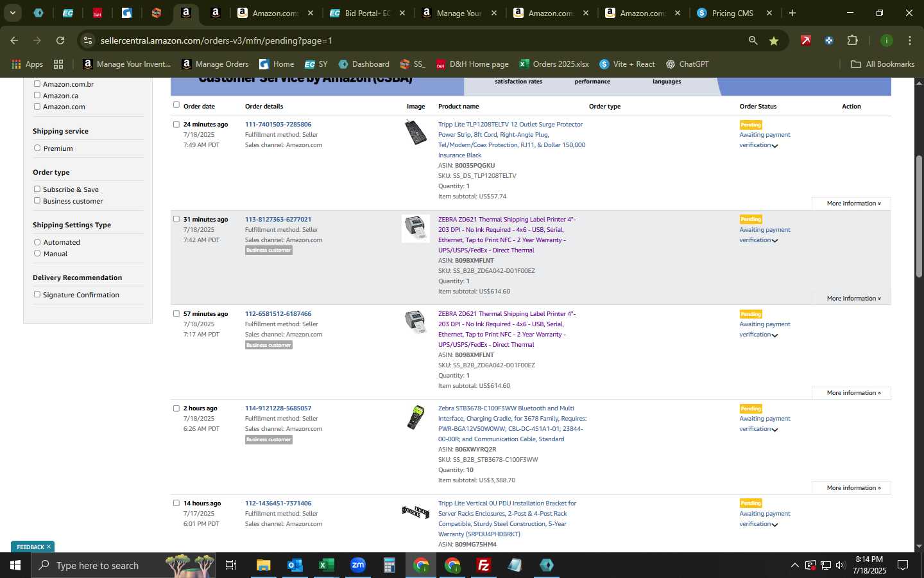The image size is (924, 578).
Task: Open the D&H Home page bookmark
Action: pos(472,64)
